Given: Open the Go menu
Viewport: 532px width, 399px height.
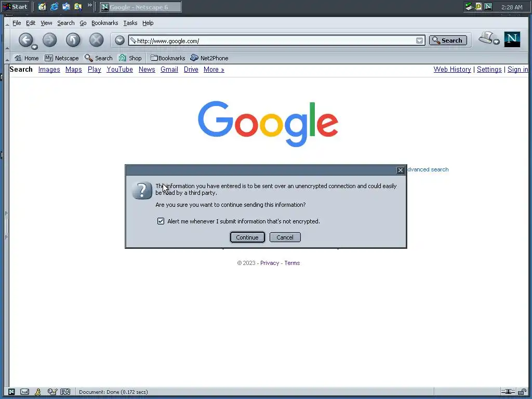Looking at the screenshot, I should point(83,23).
